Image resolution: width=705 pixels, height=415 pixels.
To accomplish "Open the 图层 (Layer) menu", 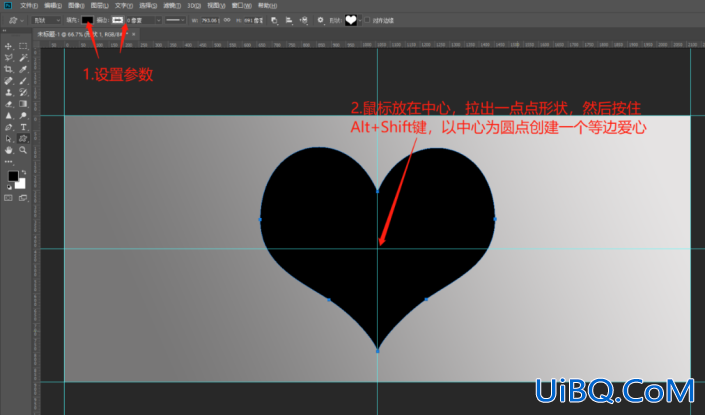I will (x=99, y=5).
